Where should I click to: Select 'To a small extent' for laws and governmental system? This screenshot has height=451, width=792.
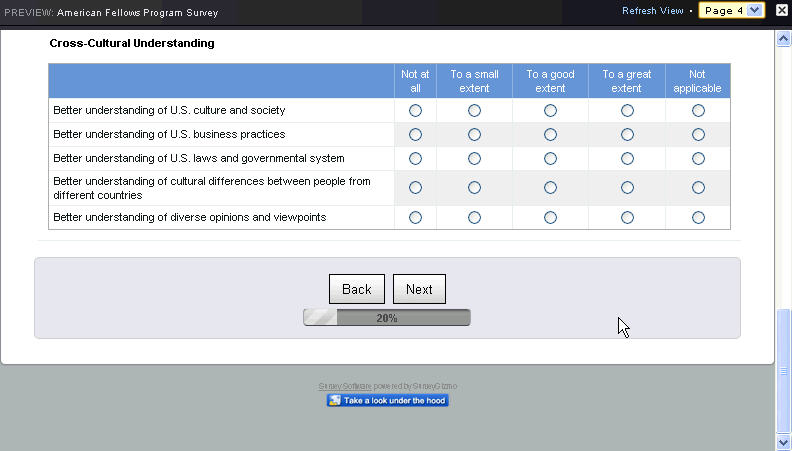tap(474, 159)
